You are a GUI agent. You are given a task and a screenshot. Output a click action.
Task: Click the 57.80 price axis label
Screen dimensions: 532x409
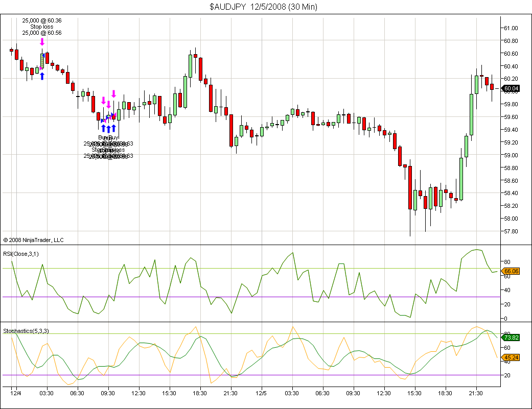coord(511,231)
